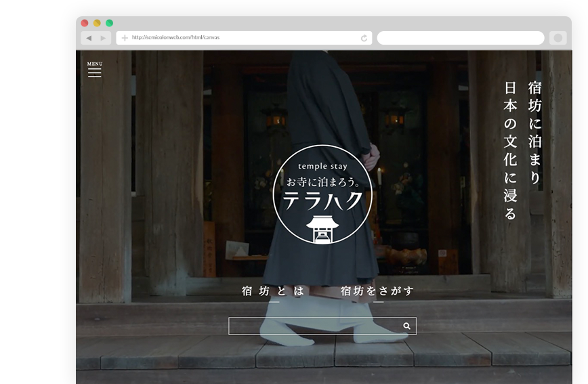588x384 pixels.
Task: Open the 宿坊をさがす link
Action: click(377, 291)
